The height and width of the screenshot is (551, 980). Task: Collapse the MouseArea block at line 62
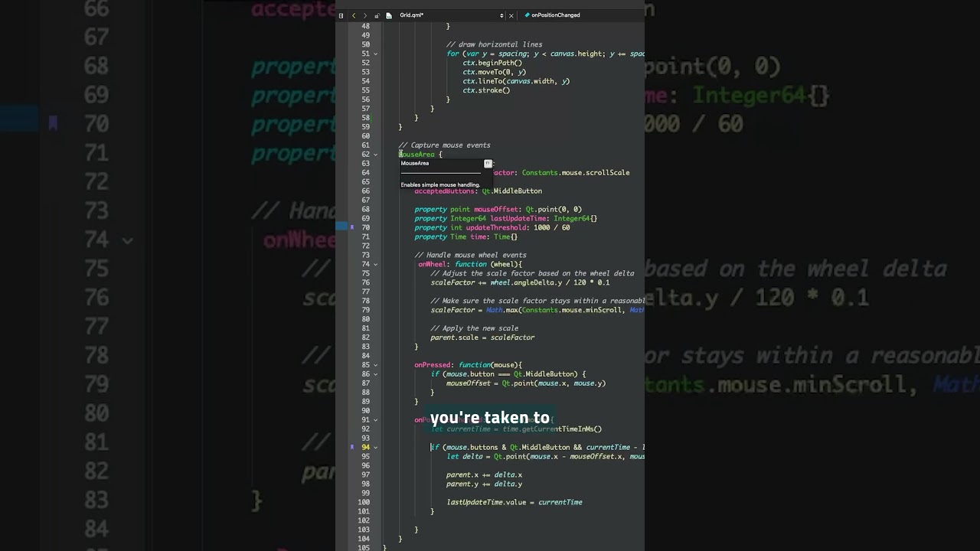pos(375,155)
